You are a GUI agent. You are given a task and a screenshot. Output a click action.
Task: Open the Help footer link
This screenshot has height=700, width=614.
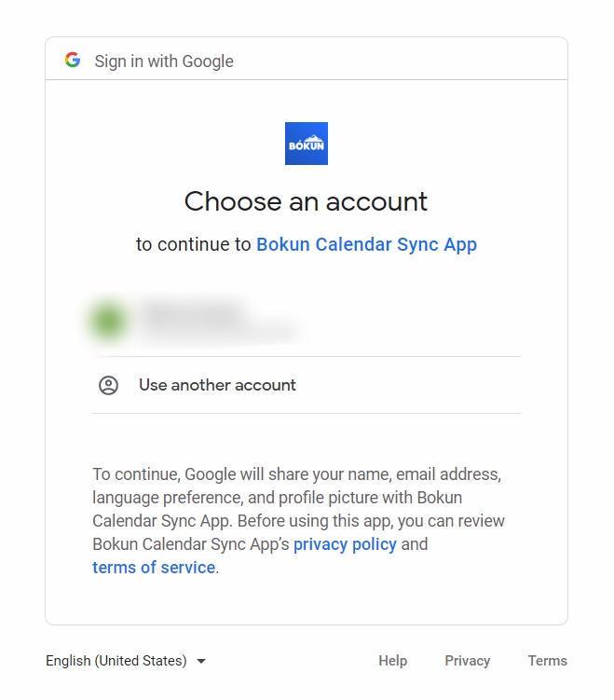point(392,661)
